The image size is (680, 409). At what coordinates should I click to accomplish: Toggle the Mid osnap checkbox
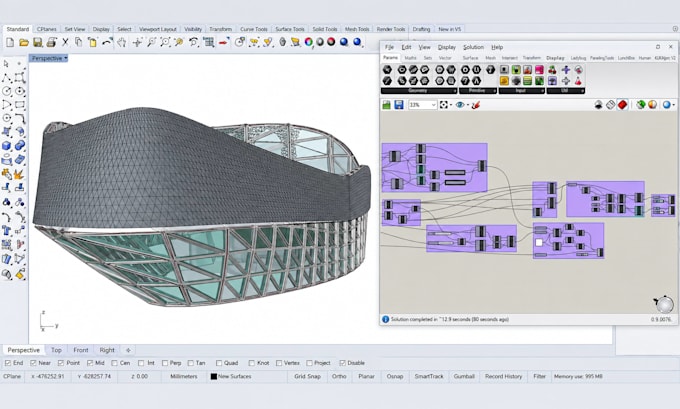[90, 363]
